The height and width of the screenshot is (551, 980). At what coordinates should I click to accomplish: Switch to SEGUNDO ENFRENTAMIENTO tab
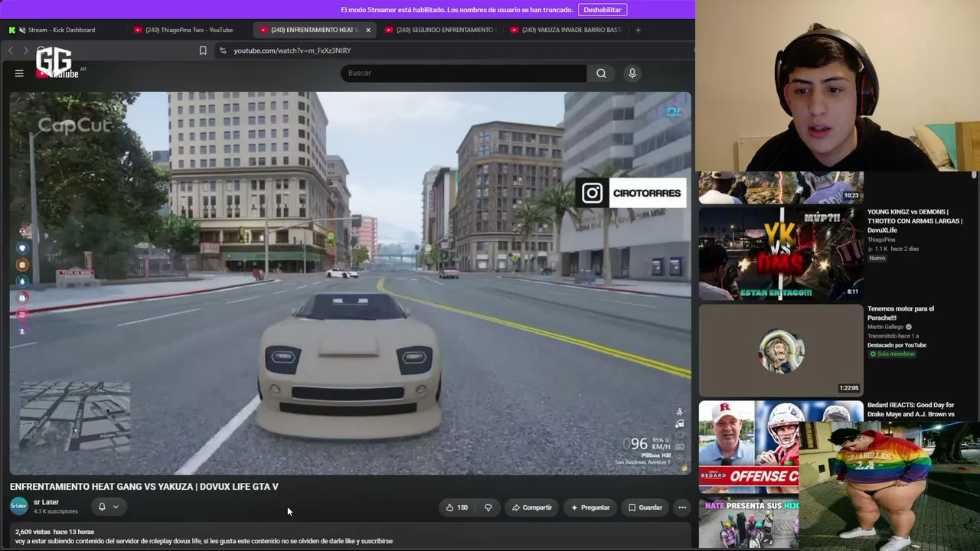440,30
